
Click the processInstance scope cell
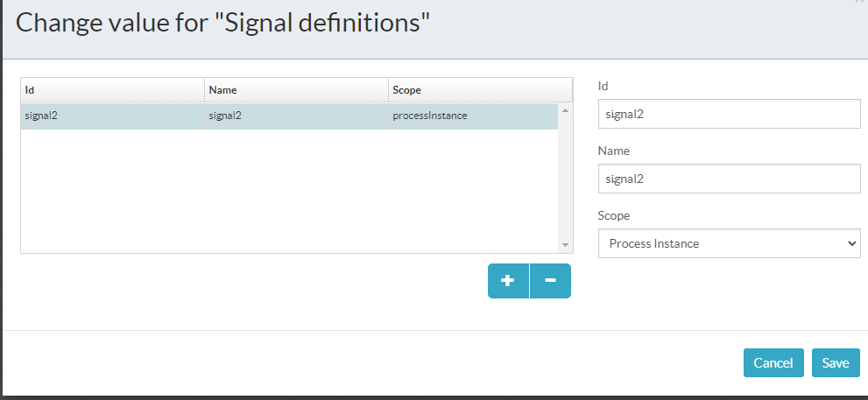pos(471,116)
